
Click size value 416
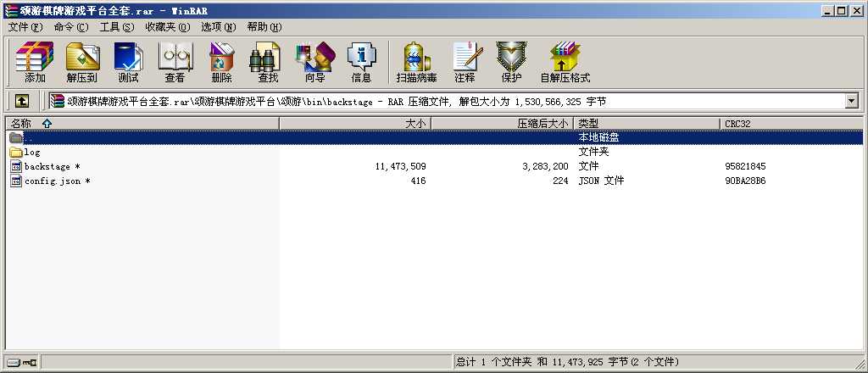pos(417,181)
